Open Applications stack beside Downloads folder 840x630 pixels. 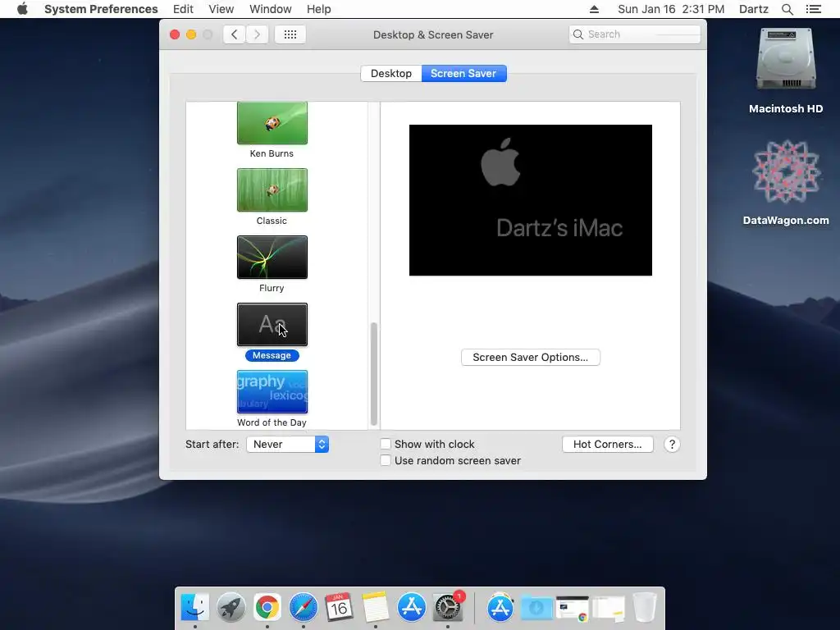pyautogui.click(x=500, y=607)
